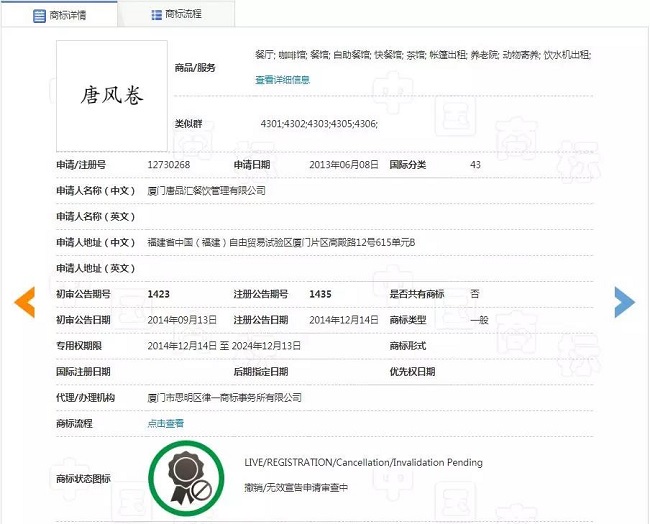Go to previous trademark with orange arrow
Screen dimensions: 650x524
(25, 301)
